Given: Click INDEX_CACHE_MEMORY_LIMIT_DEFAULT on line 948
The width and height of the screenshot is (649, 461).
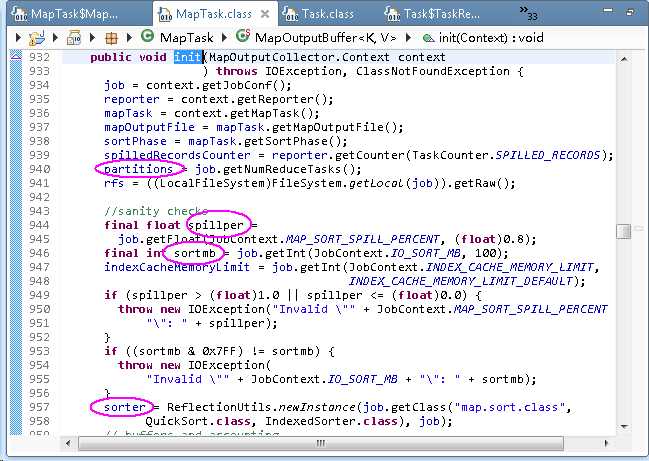Looking at the screenshot, I should [460, 281].
